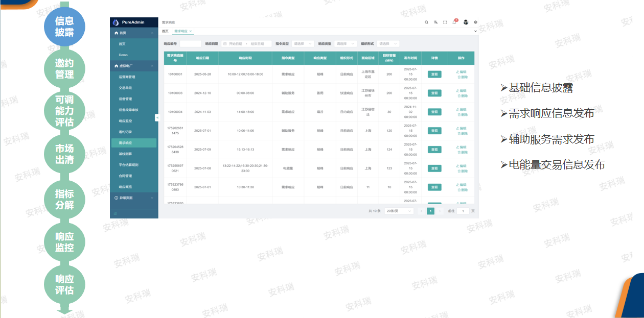Close the 需求响应 tab with x icon
Image resolution: width=644 pixels, height=318 pixels.
[x=191, y=31]
